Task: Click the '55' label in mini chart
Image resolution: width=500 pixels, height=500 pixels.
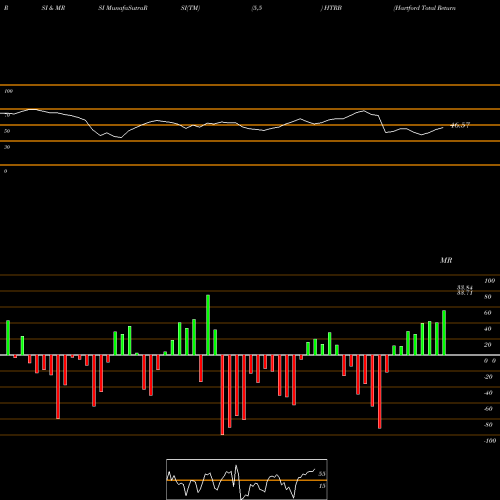Action: click(322, 474)
